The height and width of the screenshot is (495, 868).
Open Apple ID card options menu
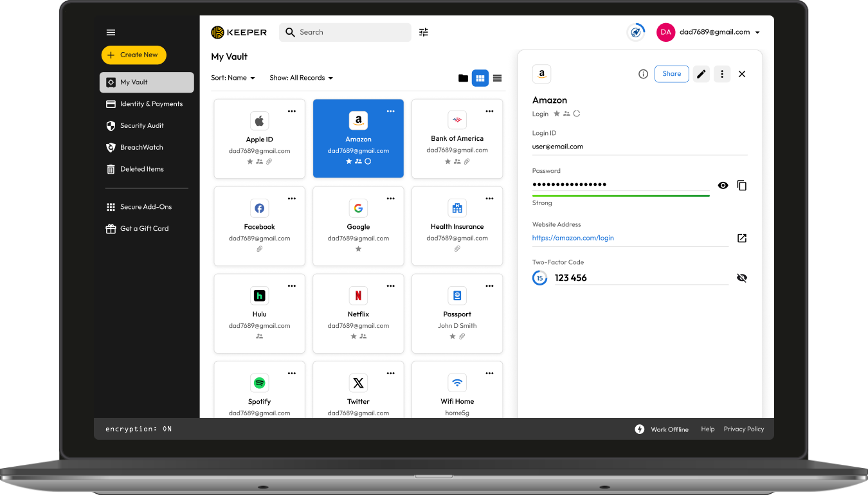point(292,111)
